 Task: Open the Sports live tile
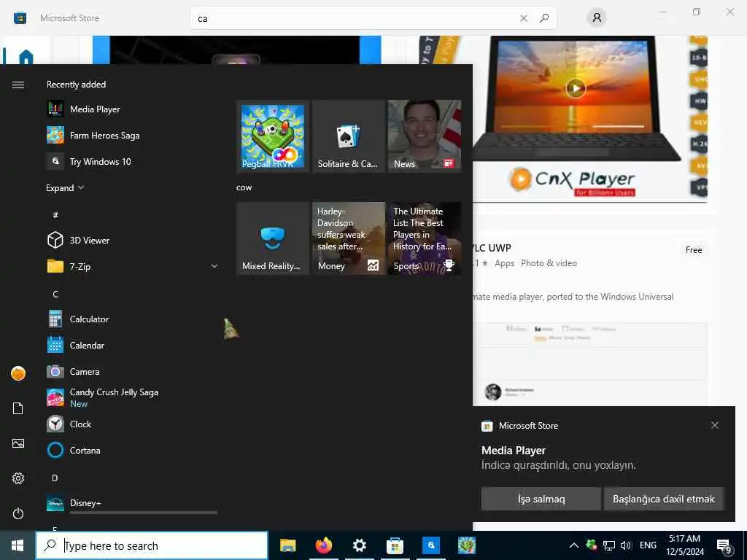click(x=424, y=238)
